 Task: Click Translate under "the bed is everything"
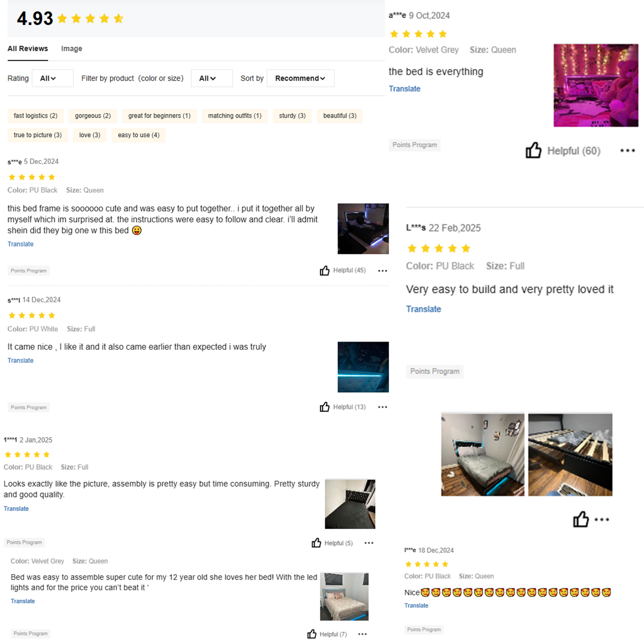pos(405,89)
